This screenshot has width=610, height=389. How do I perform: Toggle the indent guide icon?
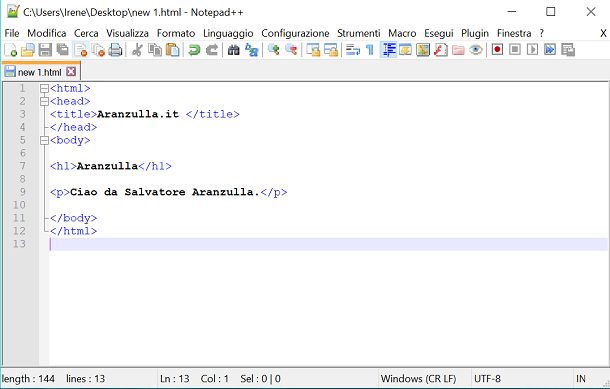pyautogui.click(x=388, y=50)
